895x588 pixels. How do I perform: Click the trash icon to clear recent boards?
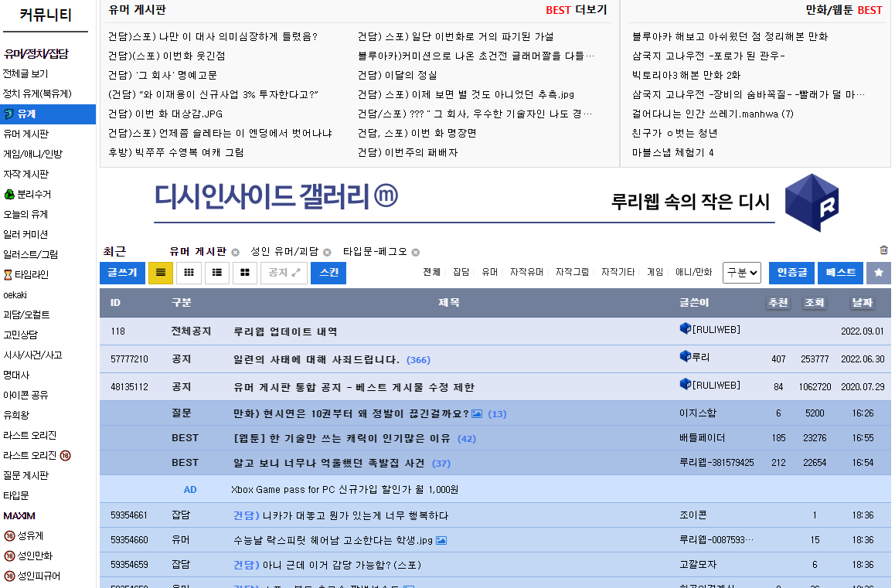coord(883,250)
